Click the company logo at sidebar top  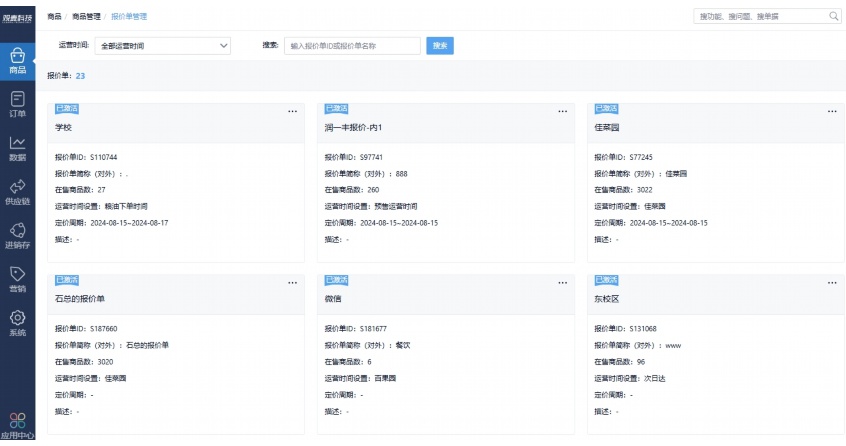click(17, 18)
